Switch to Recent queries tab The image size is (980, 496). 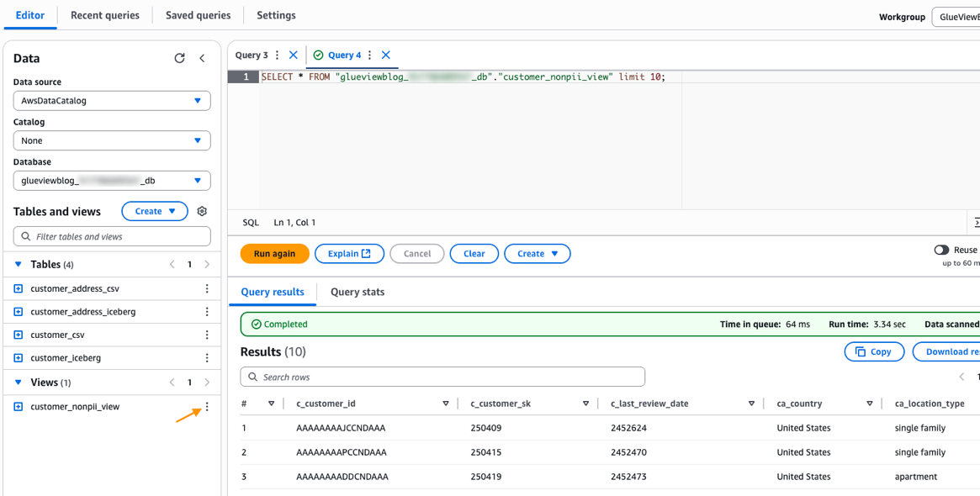(105, 15)
